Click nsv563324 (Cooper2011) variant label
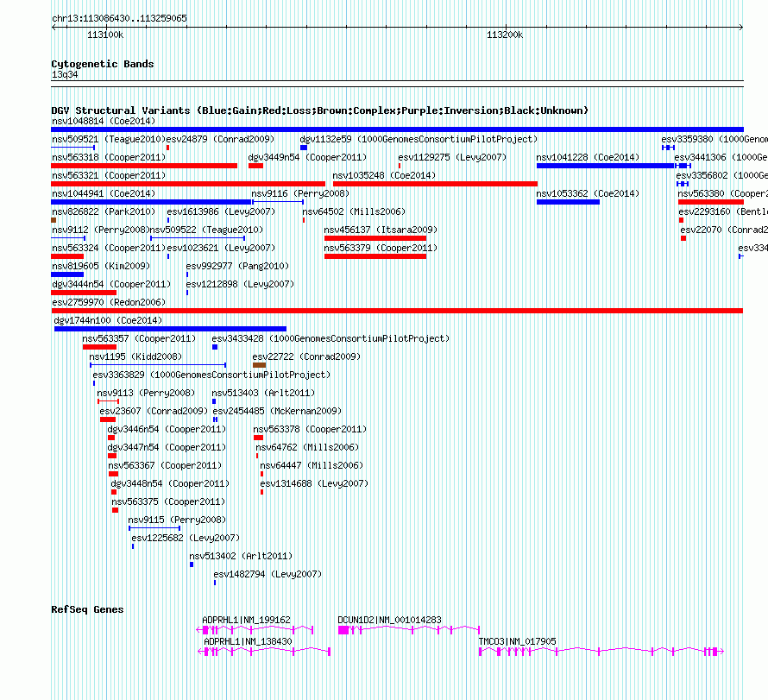 [109, 248]
